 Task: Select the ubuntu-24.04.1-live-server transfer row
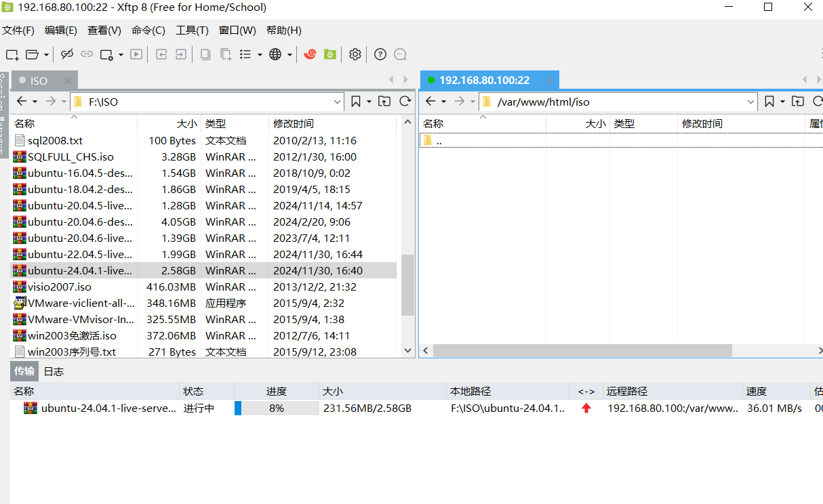click(x=417, y=408)
